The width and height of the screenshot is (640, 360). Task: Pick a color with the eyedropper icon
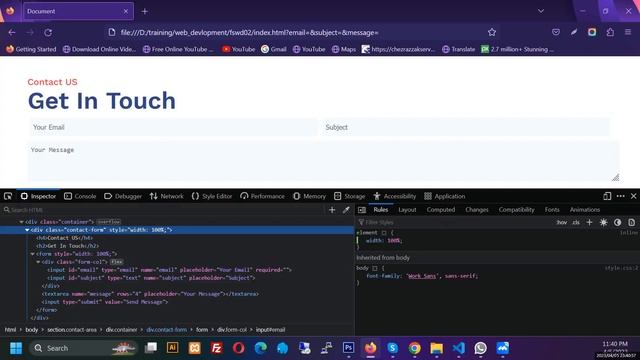pyautogui.click(x=346, y=210)
